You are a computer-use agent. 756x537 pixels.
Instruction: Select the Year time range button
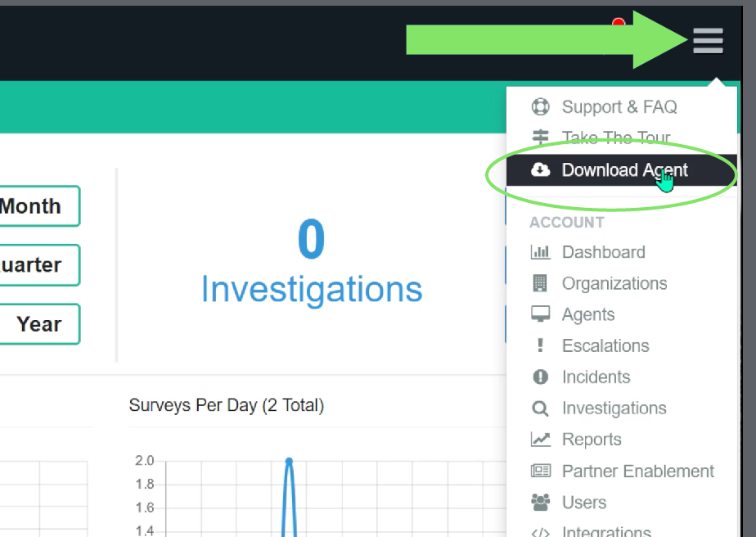tap(39, 323)
